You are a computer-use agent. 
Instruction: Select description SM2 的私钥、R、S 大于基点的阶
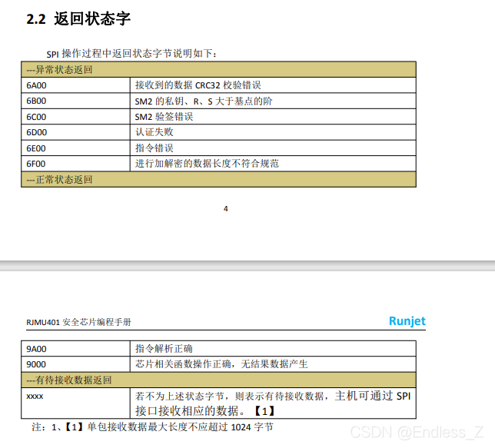(x=203, y=101)
